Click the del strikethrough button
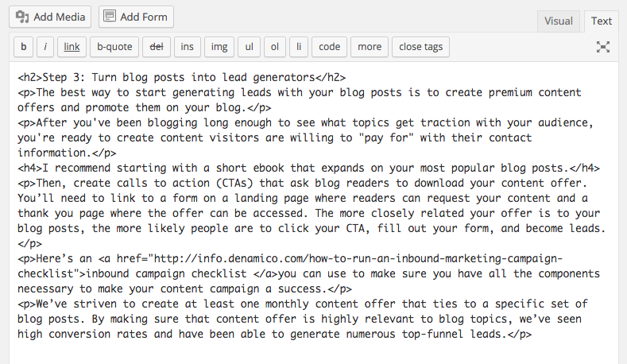 157,47
